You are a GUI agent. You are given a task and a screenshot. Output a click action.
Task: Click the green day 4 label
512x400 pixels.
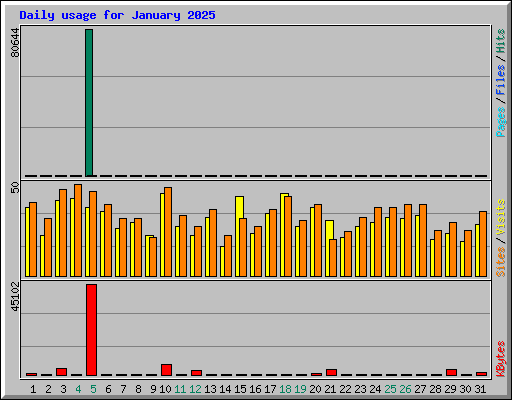78,389
